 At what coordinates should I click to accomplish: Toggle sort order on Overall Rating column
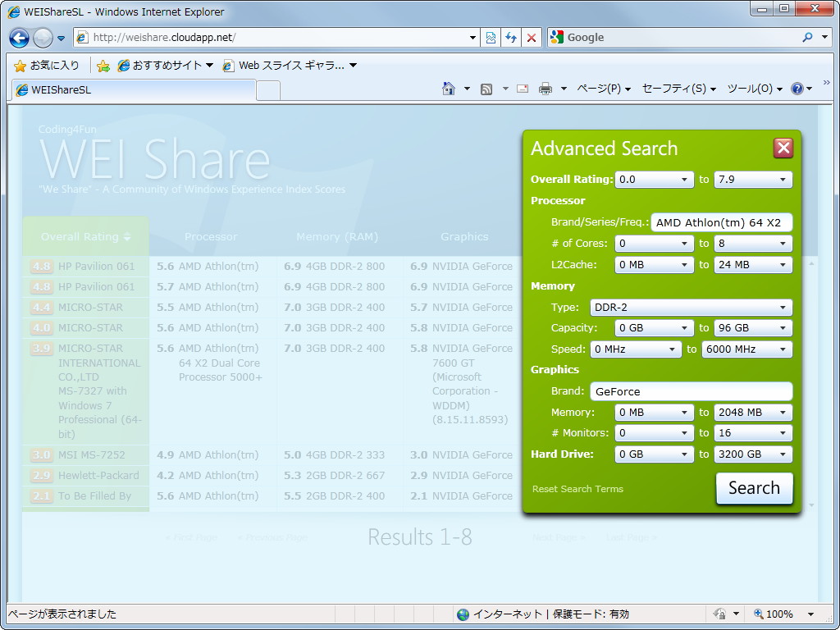85,236
